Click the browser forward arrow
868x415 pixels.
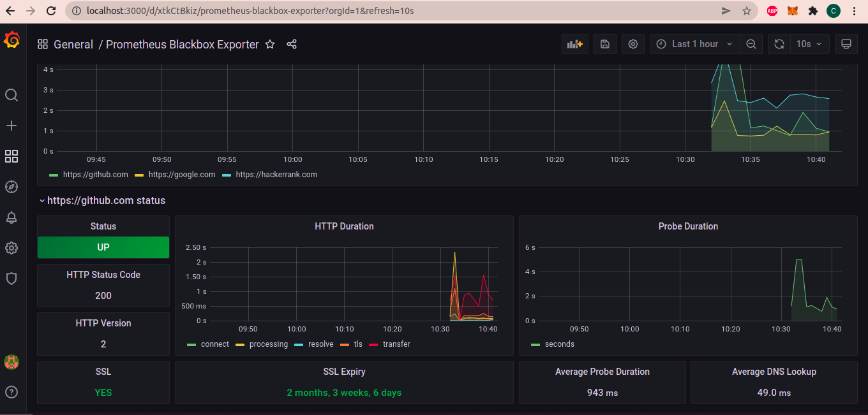(31, 11)
